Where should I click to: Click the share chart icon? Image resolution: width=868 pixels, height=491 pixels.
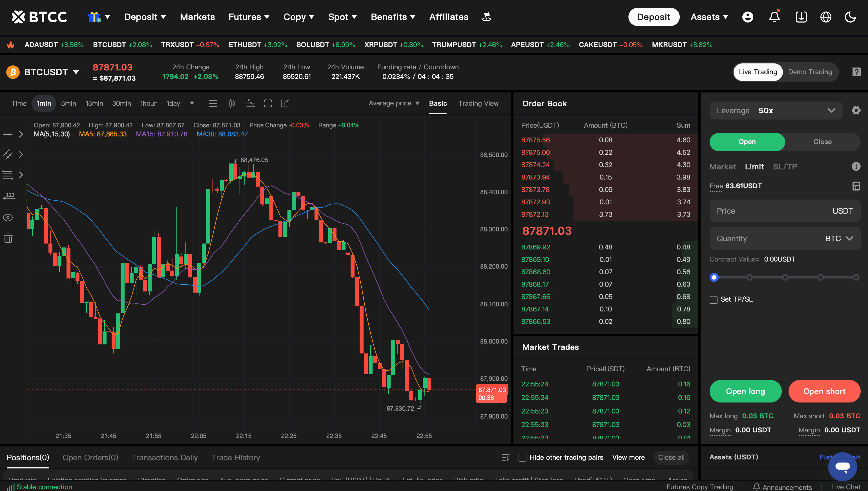click(285, 103)
